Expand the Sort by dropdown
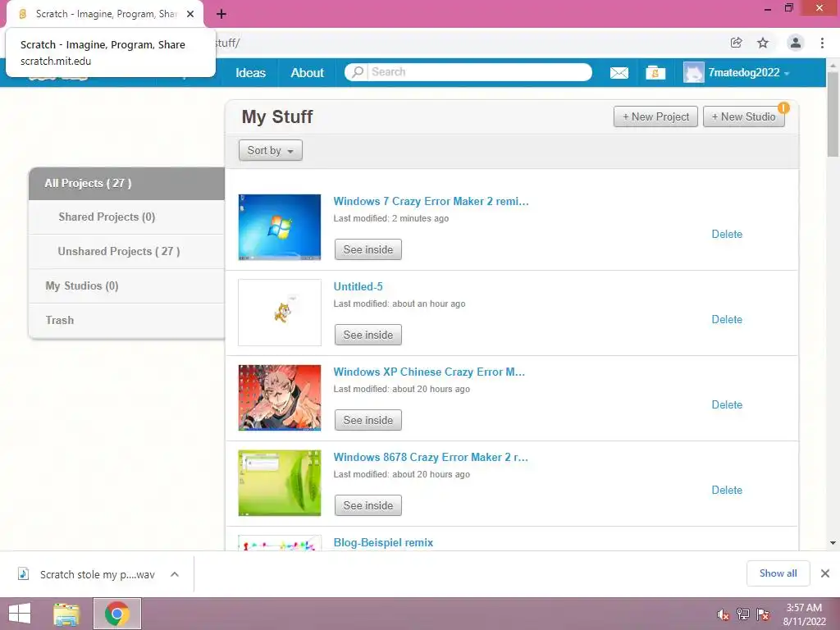This screenshot has width=840, height=630. click(x=271, y=151)
